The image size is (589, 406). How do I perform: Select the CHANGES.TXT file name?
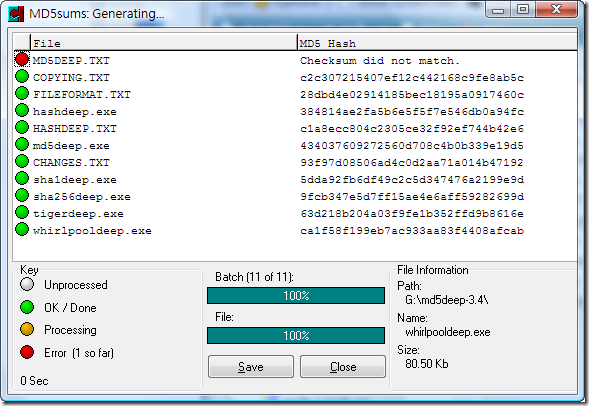71,162
